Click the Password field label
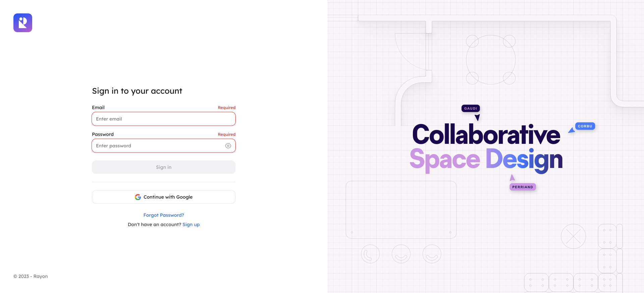Viewport: 644px width, 293px height. (103, 134)
